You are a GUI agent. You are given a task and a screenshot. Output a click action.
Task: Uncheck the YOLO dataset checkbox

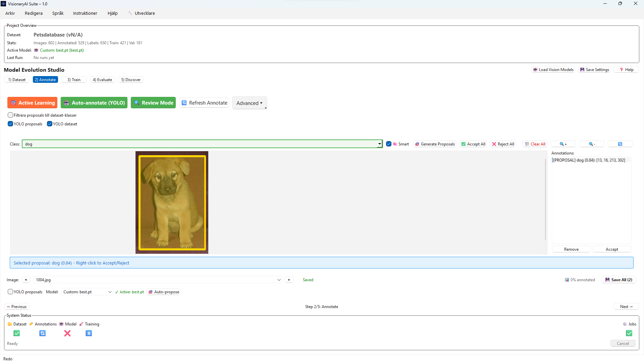pyautogui.click(x=50, y=124)
